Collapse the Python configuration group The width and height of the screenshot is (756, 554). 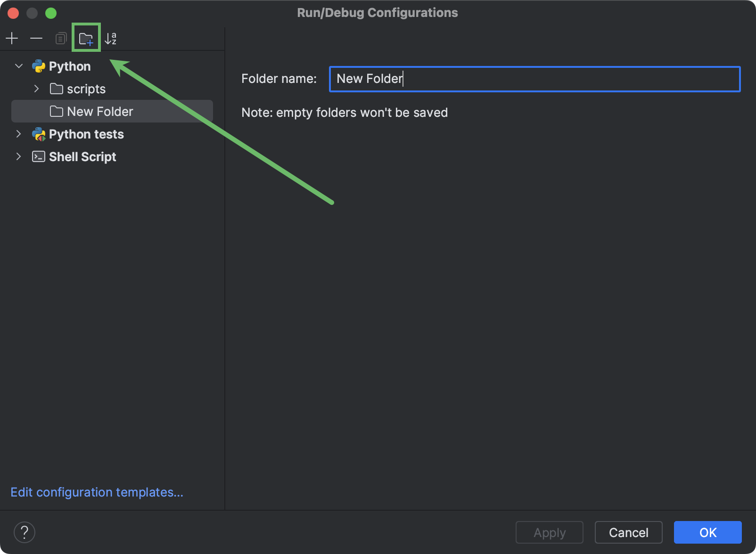tap(18, 66)
